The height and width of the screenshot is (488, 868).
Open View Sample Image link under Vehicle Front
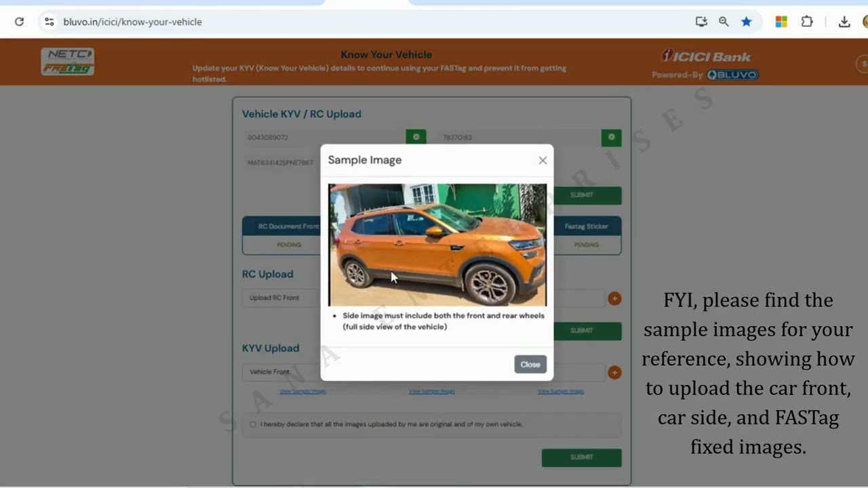point(302,391)
